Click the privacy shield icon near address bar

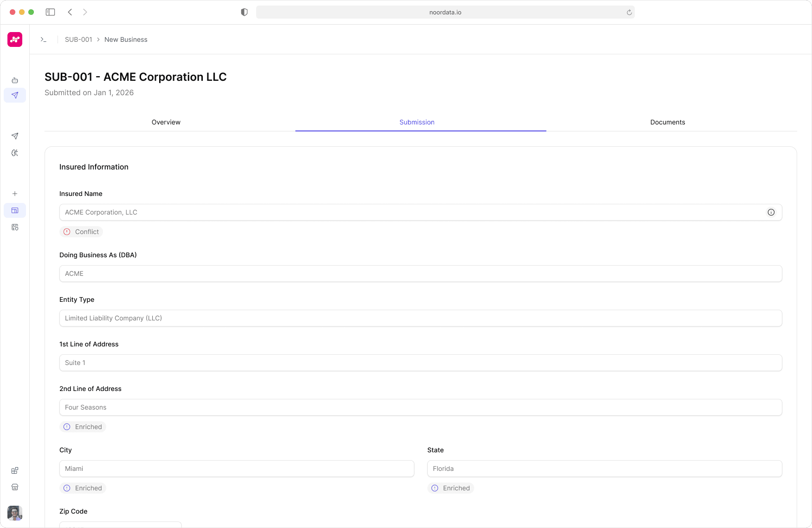244,12
